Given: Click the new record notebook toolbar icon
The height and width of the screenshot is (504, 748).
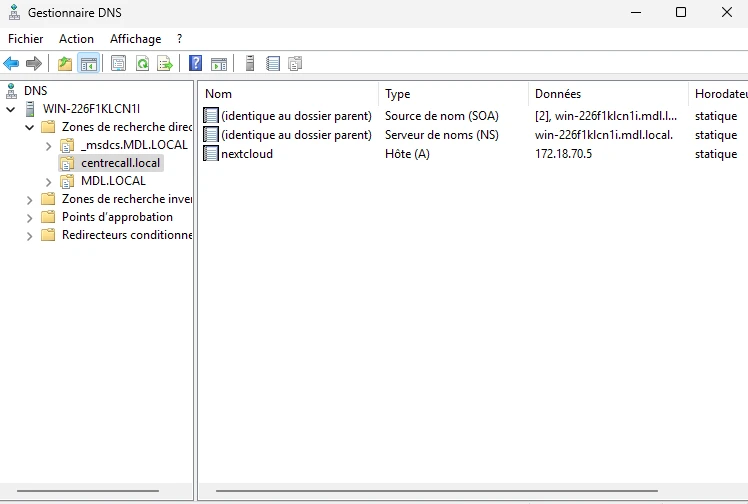Looking at the screenshot, I should 273,63.
